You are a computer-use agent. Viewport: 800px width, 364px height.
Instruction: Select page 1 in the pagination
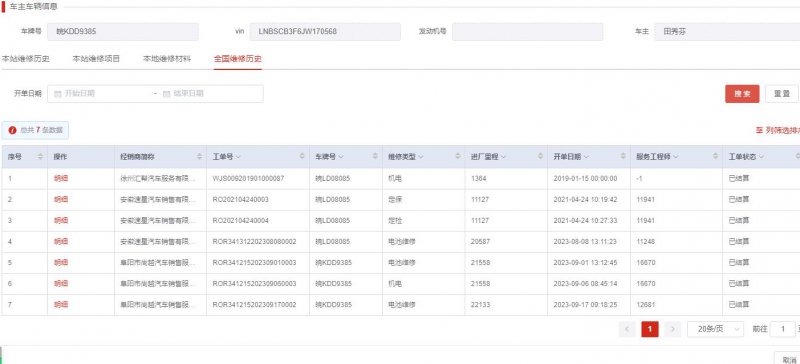click(x=649, y=329)
